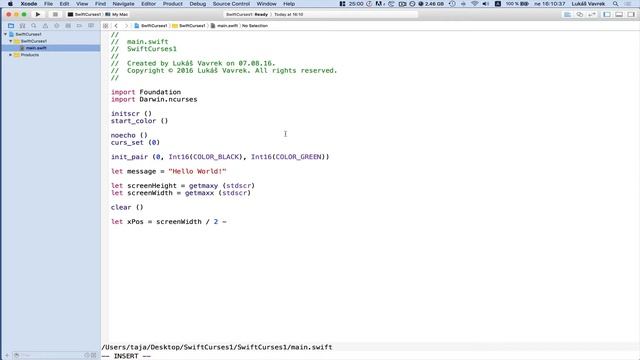Toggle the Navigator panel visibility

coord(607,14)
